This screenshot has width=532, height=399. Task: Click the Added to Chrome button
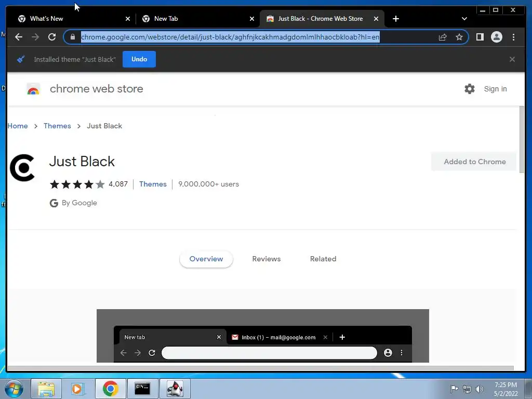point(474,162)
